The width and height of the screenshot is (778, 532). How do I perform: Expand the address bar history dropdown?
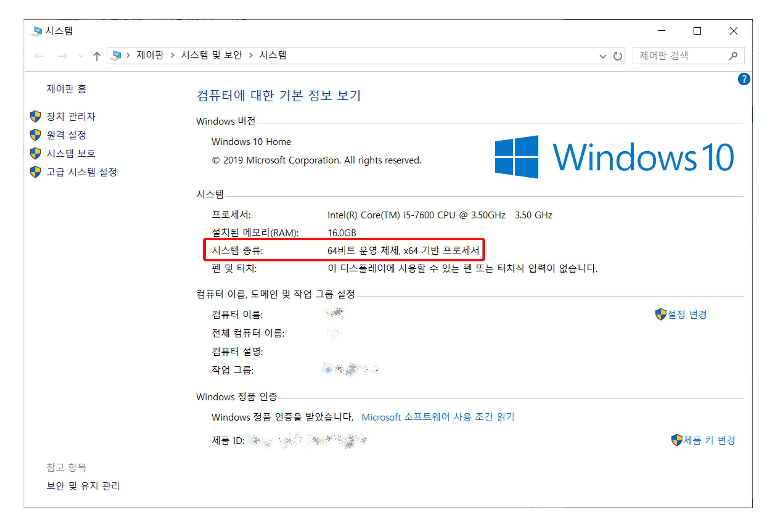pos(603,56)
